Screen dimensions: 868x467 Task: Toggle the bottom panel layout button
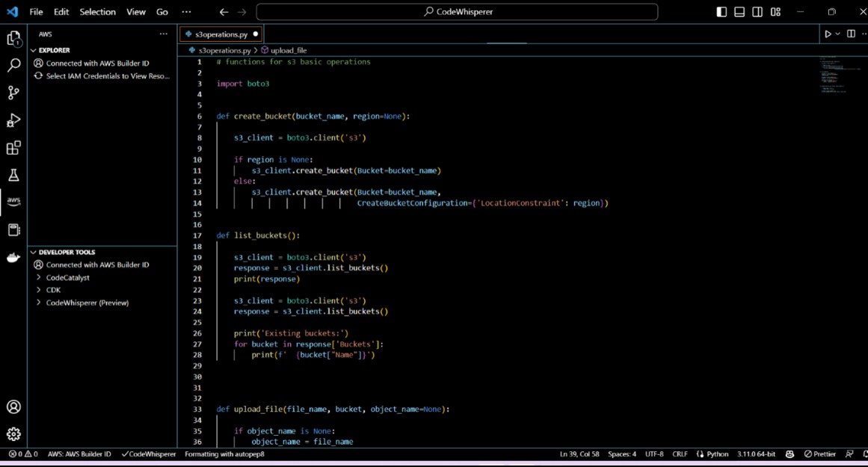[739, 12]
